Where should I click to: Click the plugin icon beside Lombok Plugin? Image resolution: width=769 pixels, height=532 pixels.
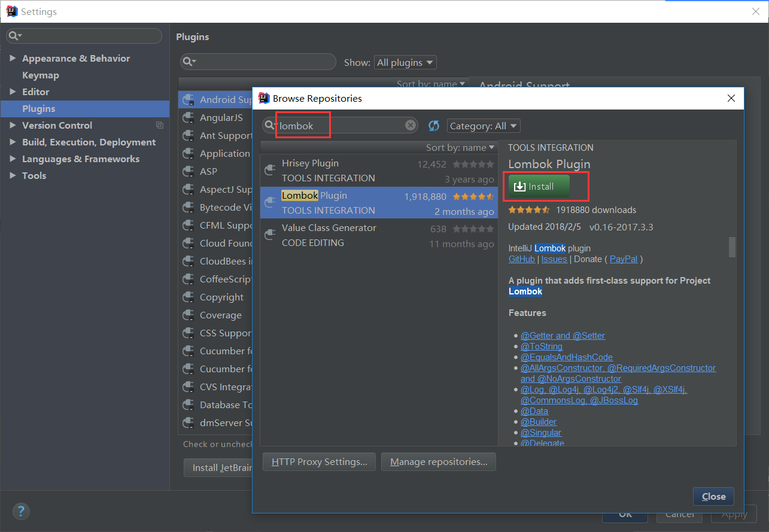tap(270, 203)
